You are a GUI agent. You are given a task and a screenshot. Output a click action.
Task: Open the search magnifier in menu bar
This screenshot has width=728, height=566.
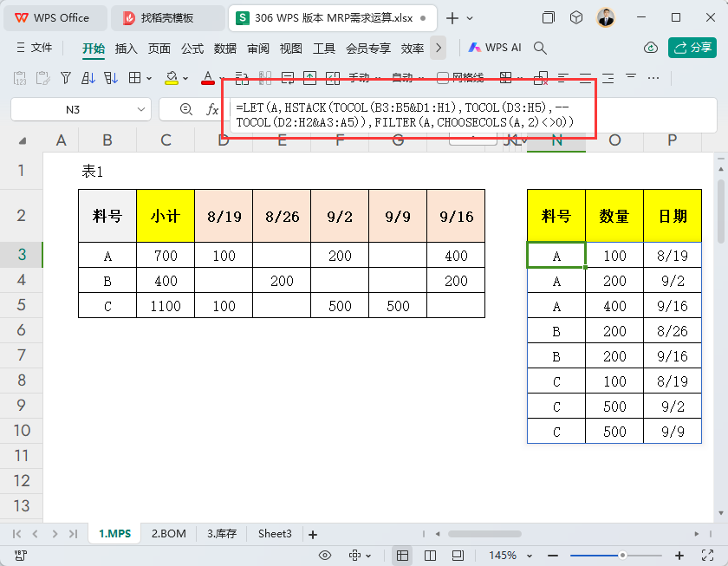tap(540, 48)
